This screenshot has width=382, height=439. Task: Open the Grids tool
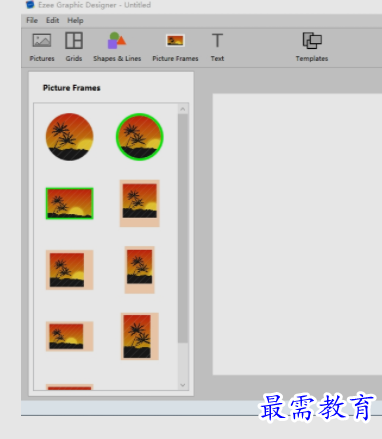pyautogui.click(x=74, y=47)
